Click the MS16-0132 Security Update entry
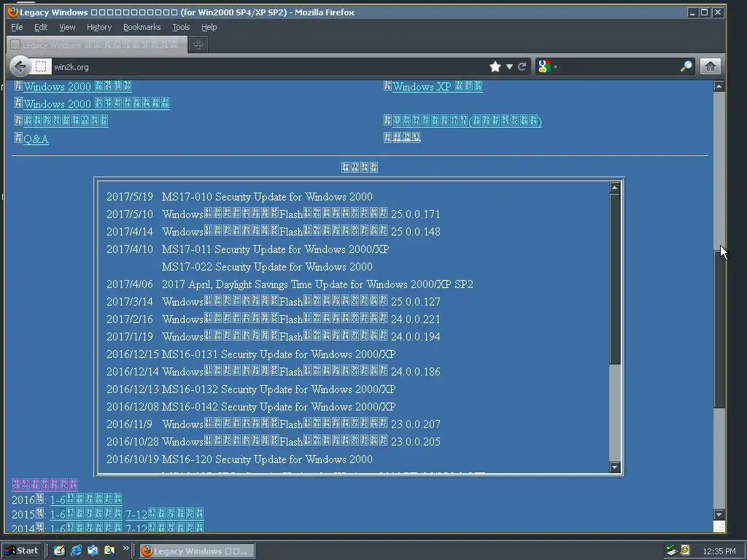The image size is (747, 560). [x=279, y=389]
